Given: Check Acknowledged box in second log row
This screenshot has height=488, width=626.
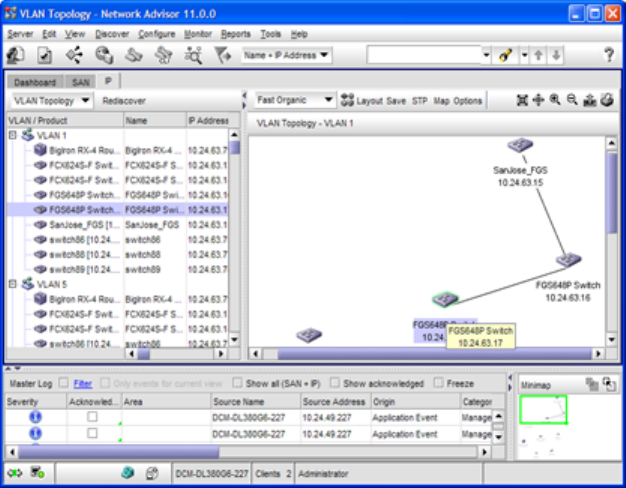Looking at the screenshot, I should pos(92,433).
